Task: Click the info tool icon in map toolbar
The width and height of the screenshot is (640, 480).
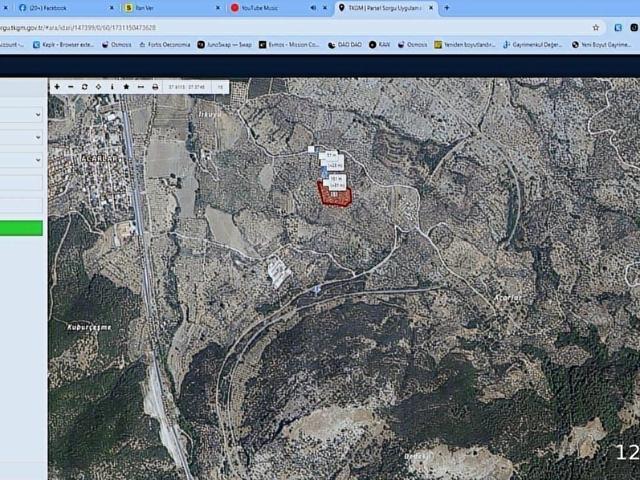Action: [112, 87]
